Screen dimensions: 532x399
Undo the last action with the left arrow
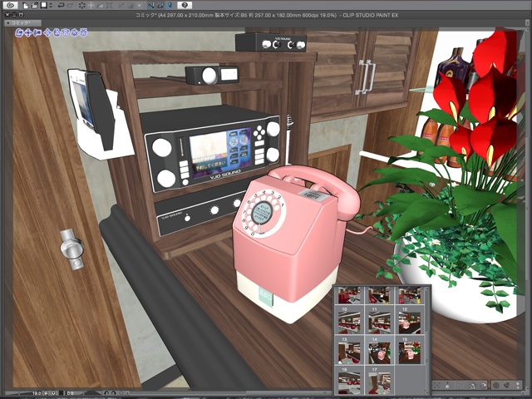click(61, 6)
